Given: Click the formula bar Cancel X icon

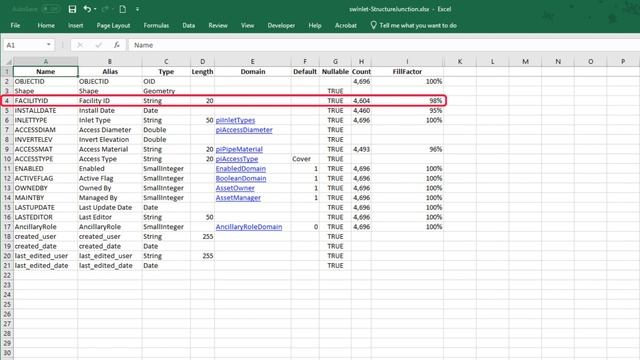Looking at the screenshot, I should 80,45.
